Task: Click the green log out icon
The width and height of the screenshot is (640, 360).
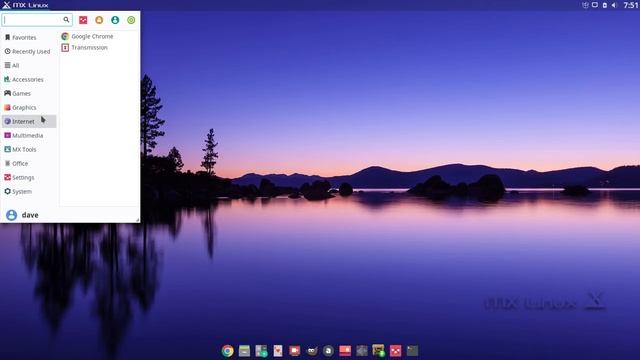Action: 131,20
